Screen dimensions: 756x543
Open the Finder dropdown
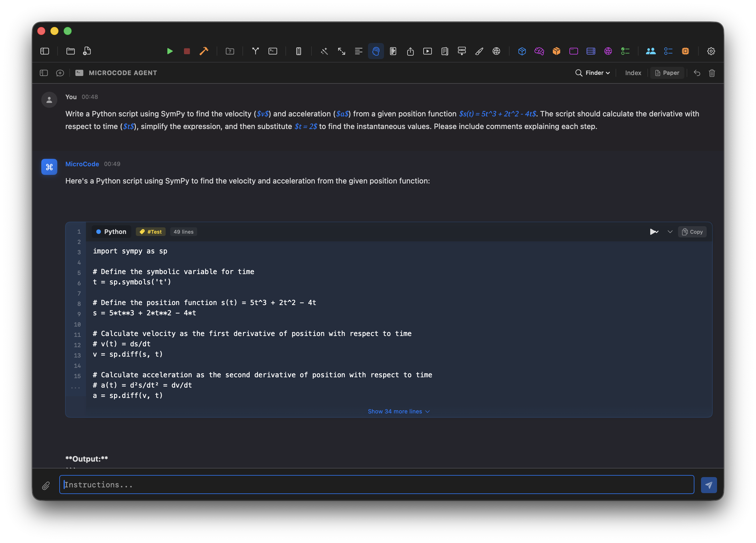[592, 73]
